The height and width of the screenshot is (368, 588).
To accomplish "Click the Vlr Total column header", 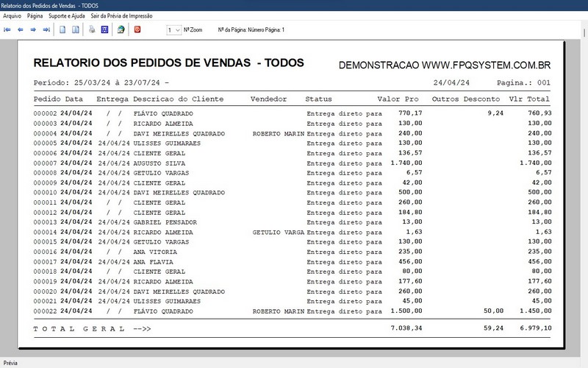I will click(x=529, y=99).
